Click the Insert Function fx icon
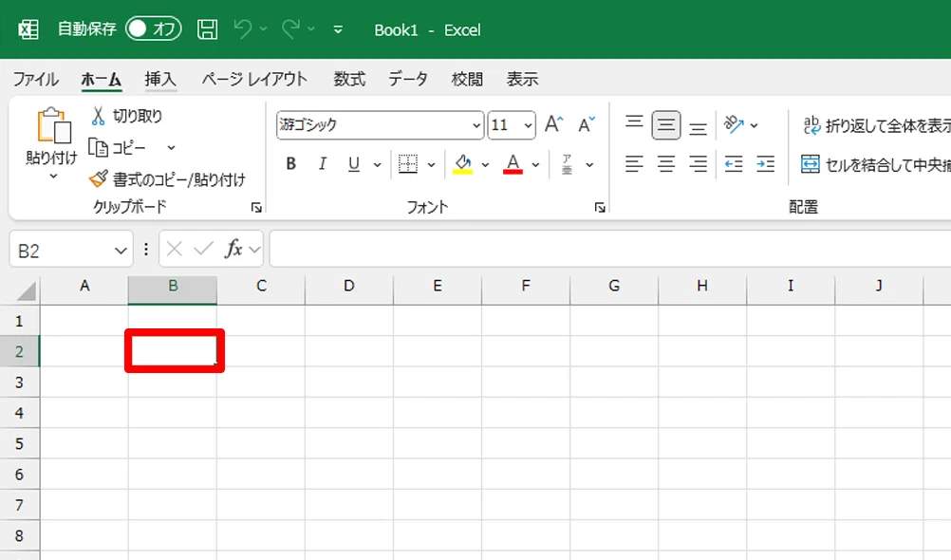 click(x=233, y=249)
